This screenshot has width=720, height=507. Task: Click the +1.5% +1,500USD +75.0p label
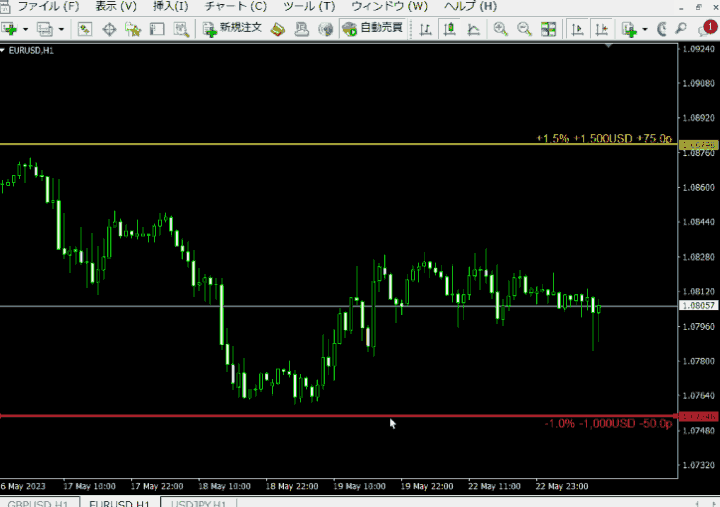point(604,138)
